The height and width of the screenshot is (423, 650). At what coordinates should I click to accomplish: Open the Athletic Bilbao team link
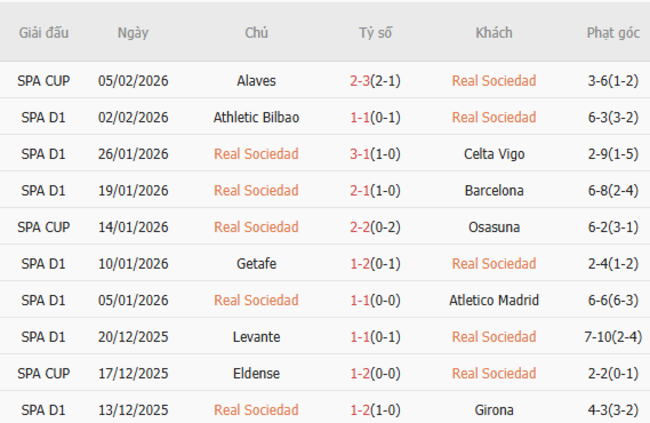256,117
